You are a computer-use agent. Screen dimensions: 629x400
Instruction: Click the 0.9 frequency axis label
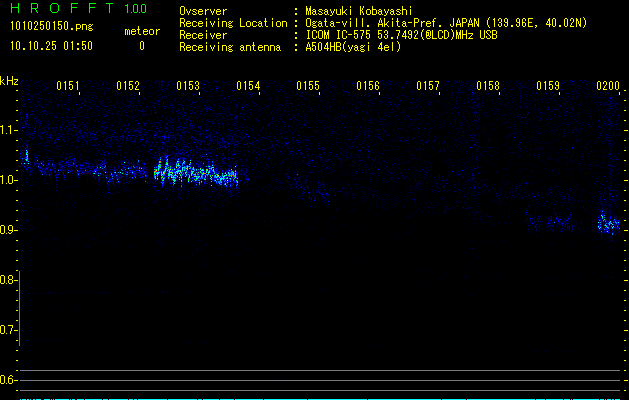tap(8, 230)
